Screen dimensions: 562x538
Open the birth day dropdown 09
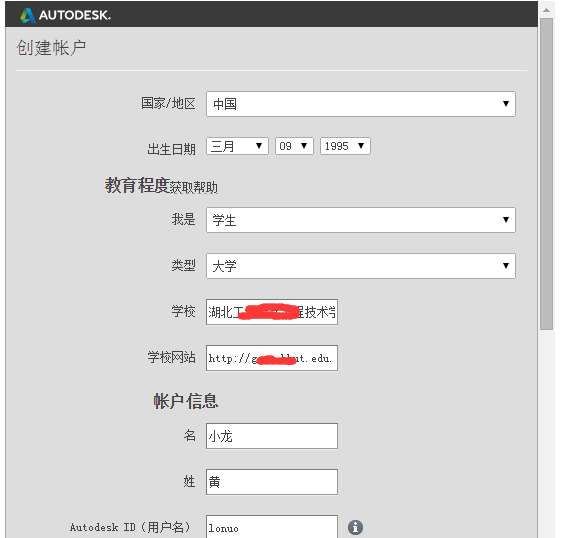tap(294, 146)
